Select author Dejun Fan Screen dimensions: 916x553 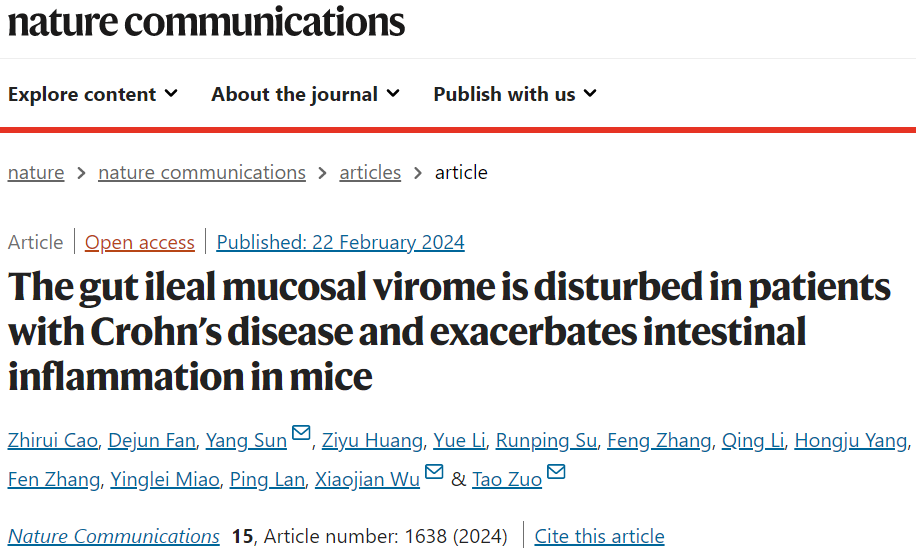pos(152,440)
